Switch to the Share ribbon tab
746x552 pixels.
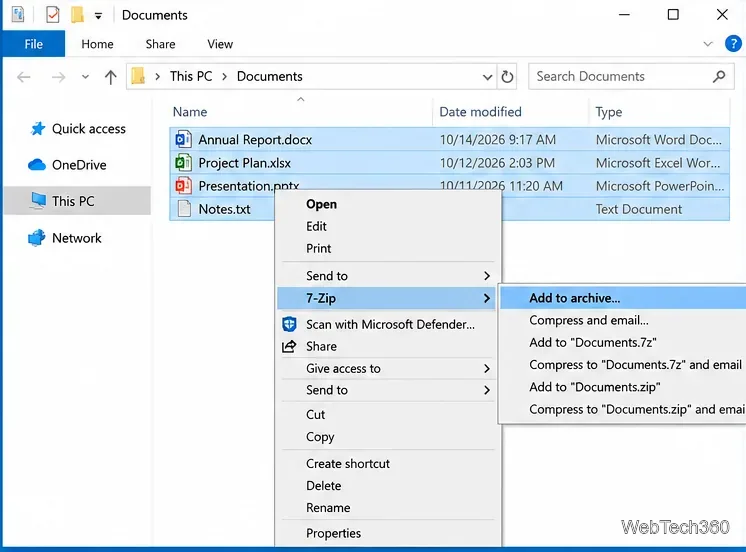(x=160, y=44)
